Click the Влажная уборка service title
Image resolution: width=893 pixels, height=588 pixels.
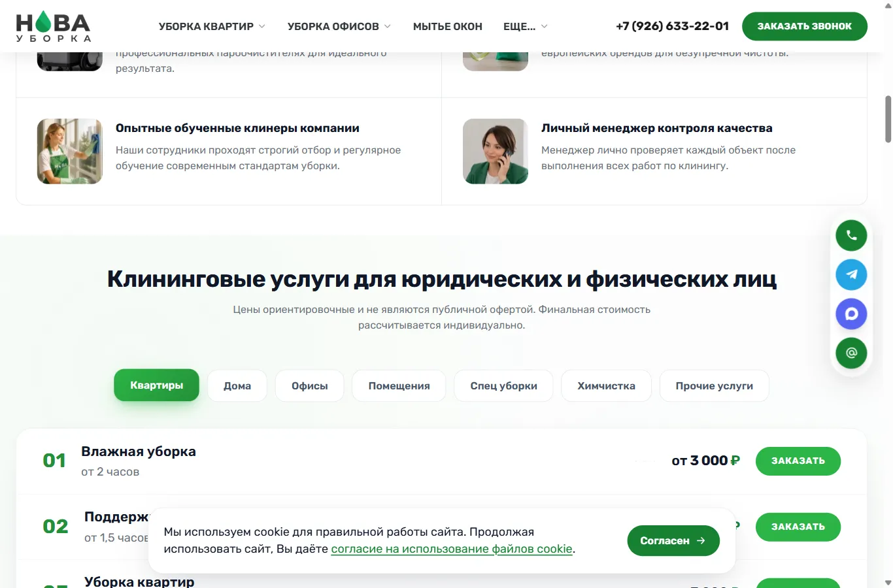point(139,451)
